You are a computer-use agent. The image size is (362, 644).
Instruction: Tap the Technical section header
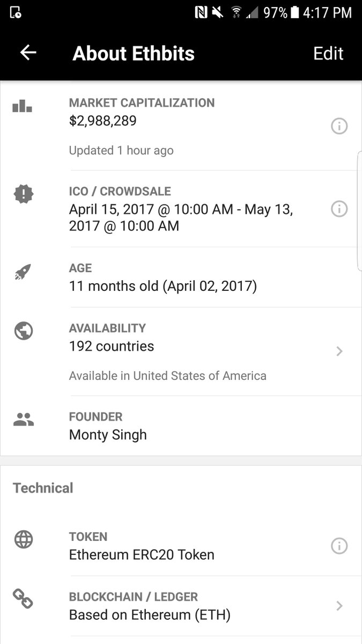click(x=43, y=488)
